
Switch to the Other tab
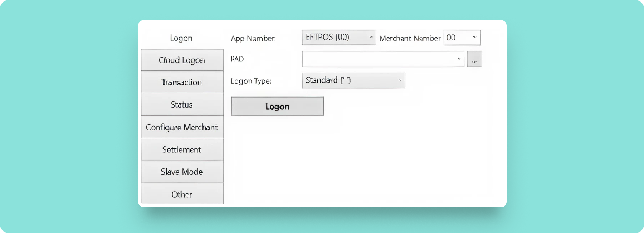pos(182,194)
